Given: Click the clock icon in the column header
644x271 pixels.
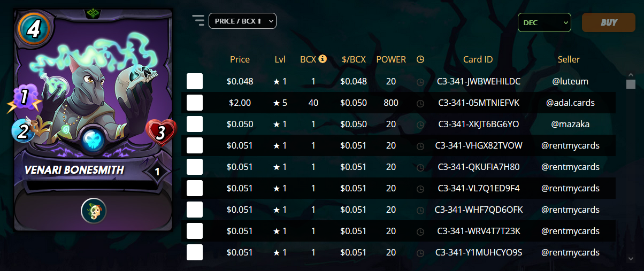Looking at the screenshot, I should coord(420,59).
